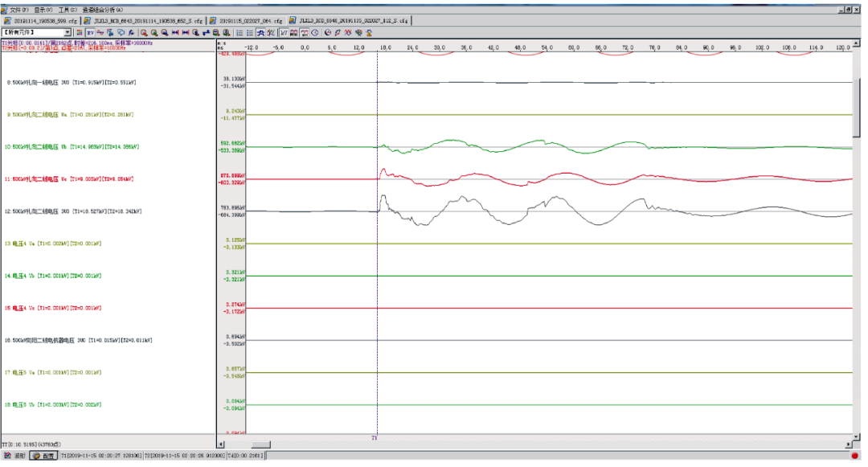Switch to the 20191114_190538_599.cfg tab
Image resolution: width=868 pixels, height=467 pixels.
click(42, 21)
